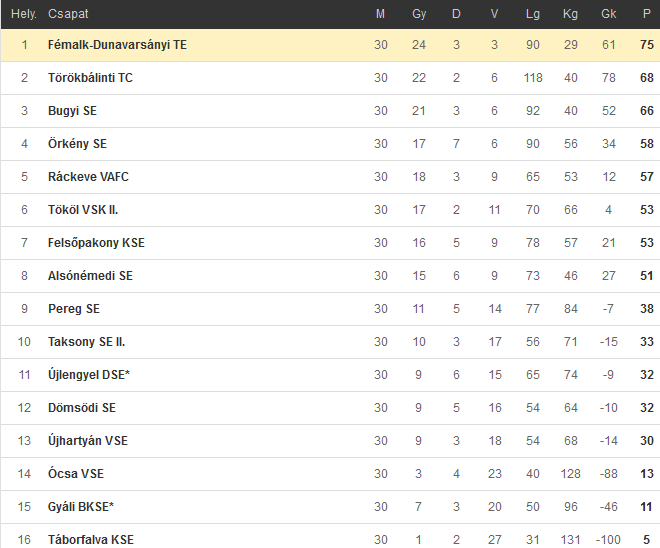Select the Törökbálinti TC team name
This screenshot has width=660, height=548.
90,77
